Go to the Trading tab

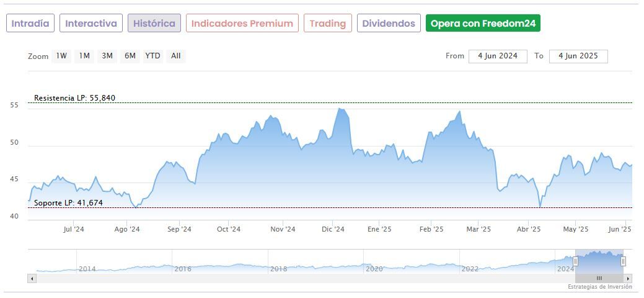(x=328, y=24)
